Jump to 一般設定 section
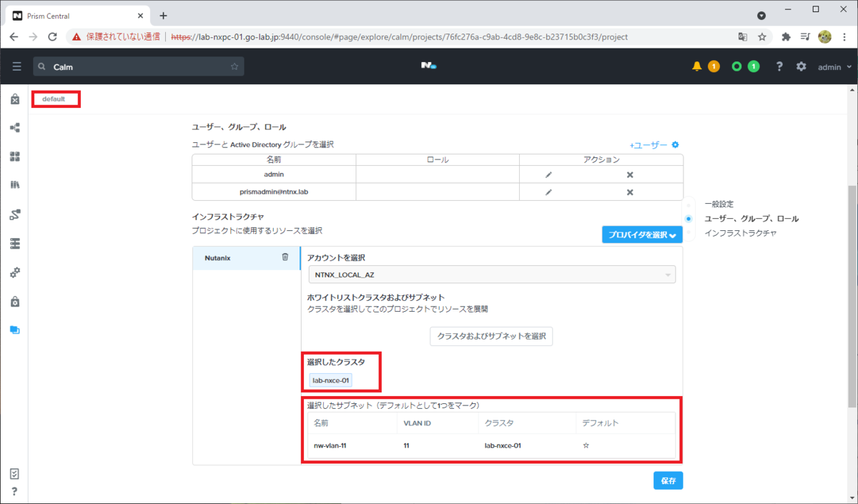The width and height of the screenshot is (858, 504). coord(719,204)
